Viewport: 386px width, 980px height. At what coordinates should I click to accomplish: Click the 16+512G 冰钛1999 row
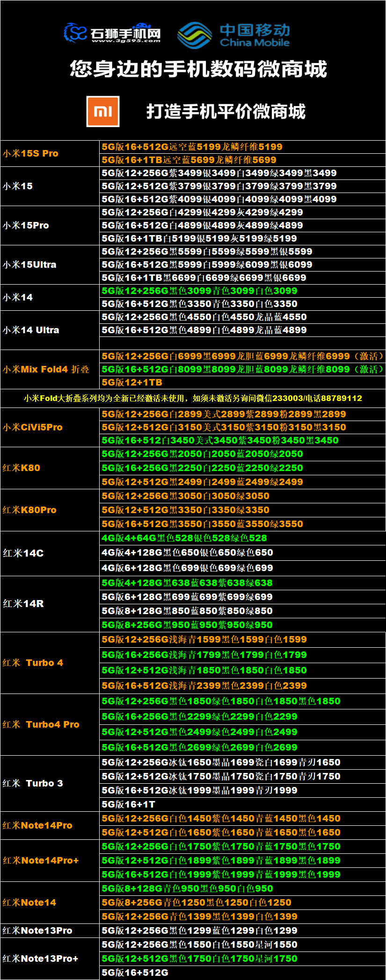243,790
